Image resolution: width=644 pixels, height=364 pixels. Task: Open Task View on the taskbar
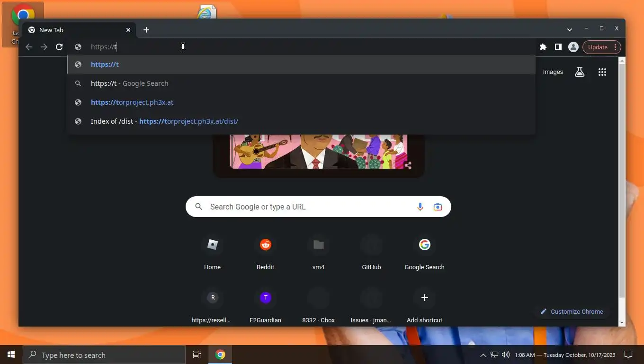pos(197,355)
